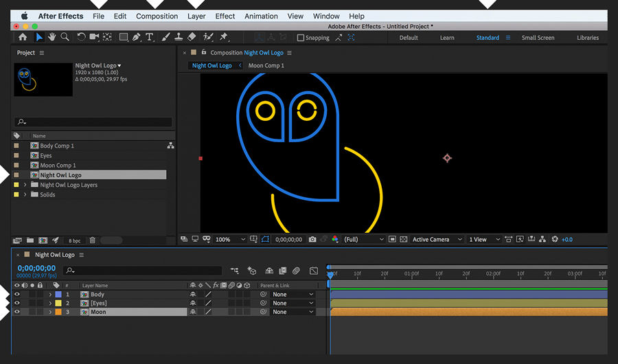Click the Home icon in toolbar
The image size is (618, 364).
click(23, 37)
